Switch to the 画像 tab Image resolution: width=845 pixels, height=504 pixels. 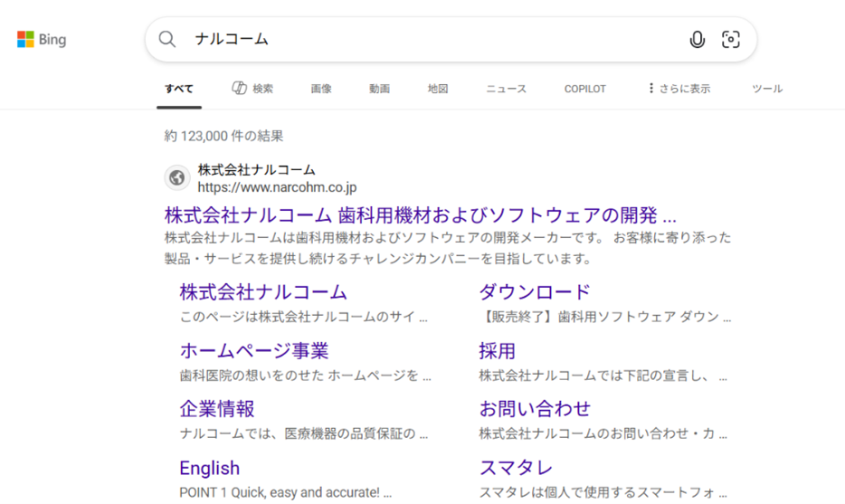[321, 89]
